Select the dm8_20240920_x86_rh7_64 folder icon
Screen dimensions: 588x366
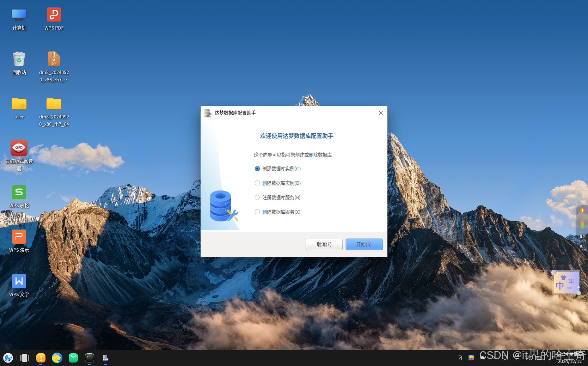(54, 111)
